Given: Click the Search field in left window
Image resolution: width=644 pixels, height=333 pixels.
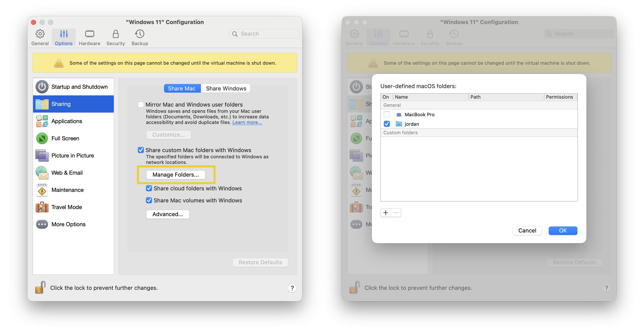Looking at the screenshot, I should pyautogui.click(x=264, y=34).
